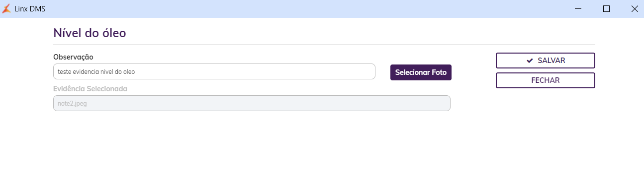Viewport: 644px width, 190px height.
Task: Minimize the Linx DMS window
Action: (x=578, y=8)
